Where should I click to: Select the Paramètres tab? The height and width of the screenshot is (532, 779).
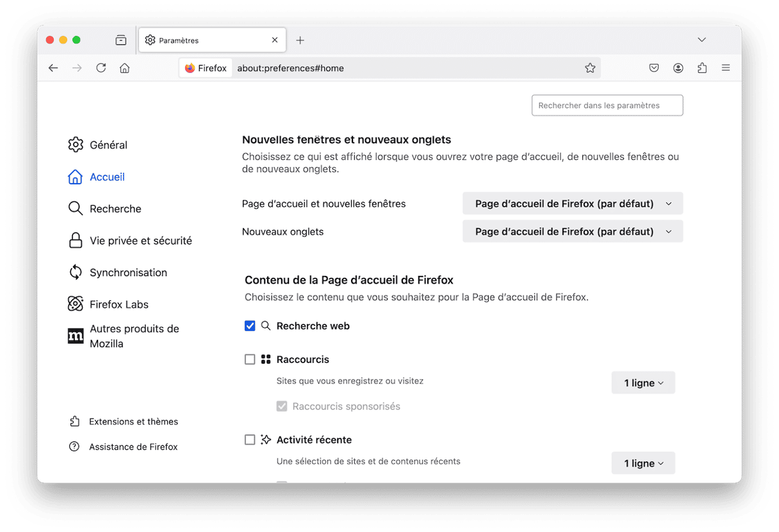pos(212,40)
